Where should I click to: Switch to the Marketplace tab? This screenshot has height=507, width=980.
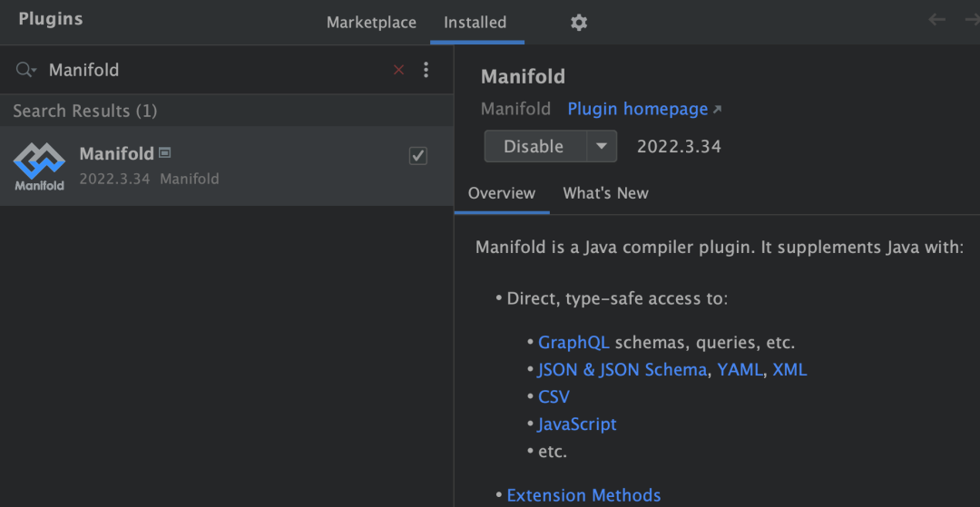tap(371, 23)
